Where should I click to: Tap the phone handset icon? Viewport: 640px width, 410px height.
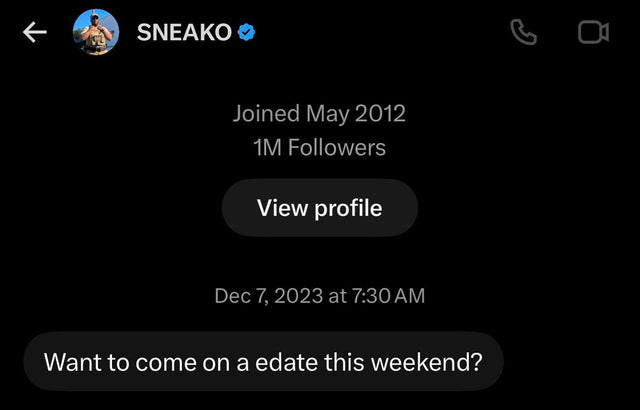pyautogui.click(x=524, y=32)
